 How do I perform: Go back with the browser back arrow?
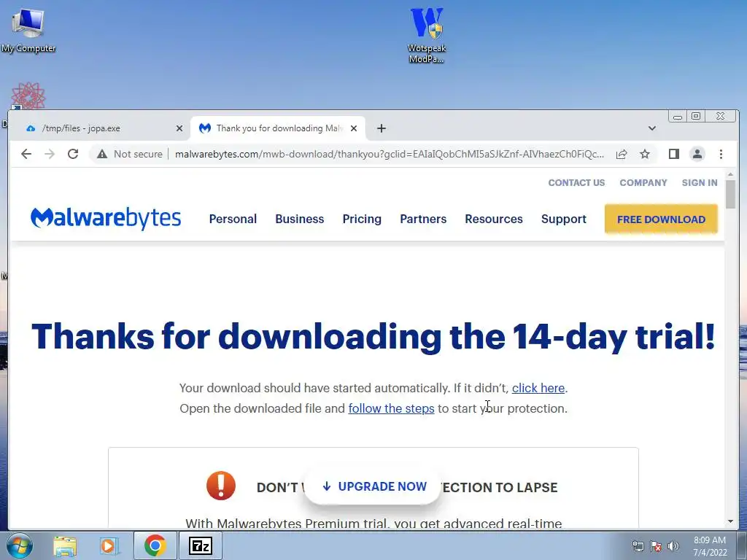pyautogui.click(x=26, y=154)
